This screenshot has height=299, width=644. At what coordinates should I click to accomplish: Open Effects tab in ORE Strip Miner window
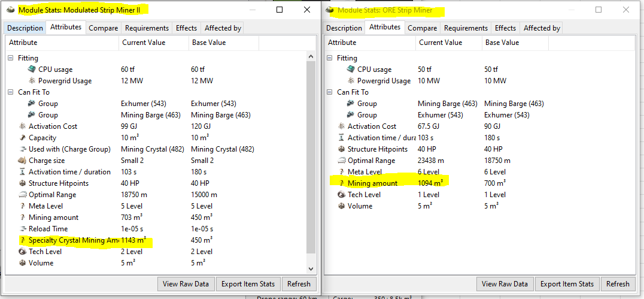[505, 28]
